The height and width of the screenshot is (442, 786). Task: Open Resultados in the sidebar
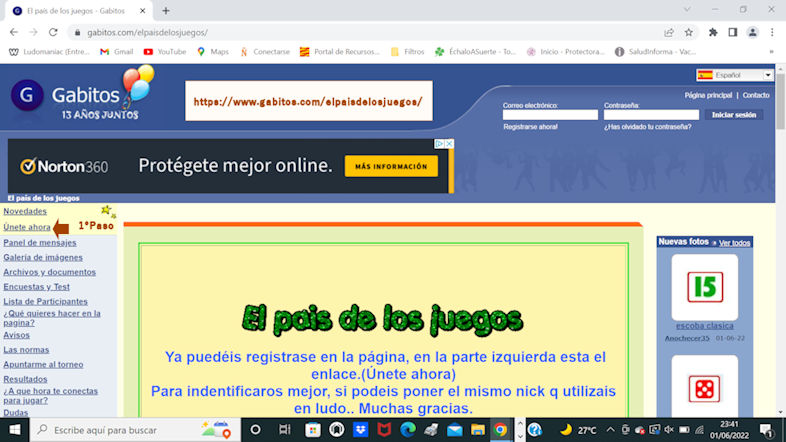(25, 379)
